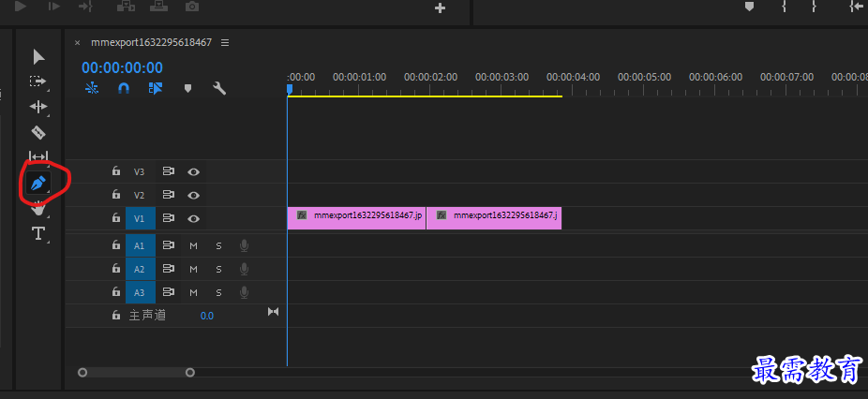Click the right zoom scrollbar handle

pos(190,373)
